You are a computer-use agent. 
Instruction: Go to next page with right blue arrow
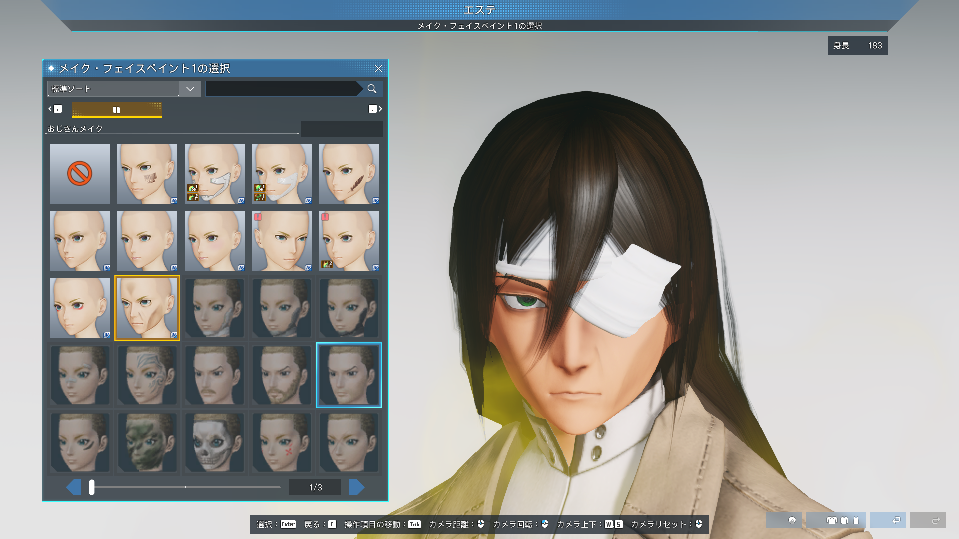coord(357,487)
